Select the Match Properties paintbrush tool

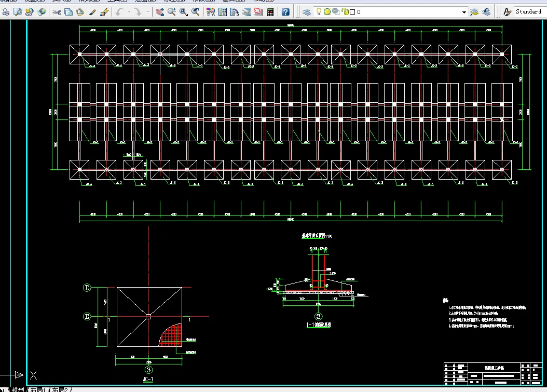92,12
